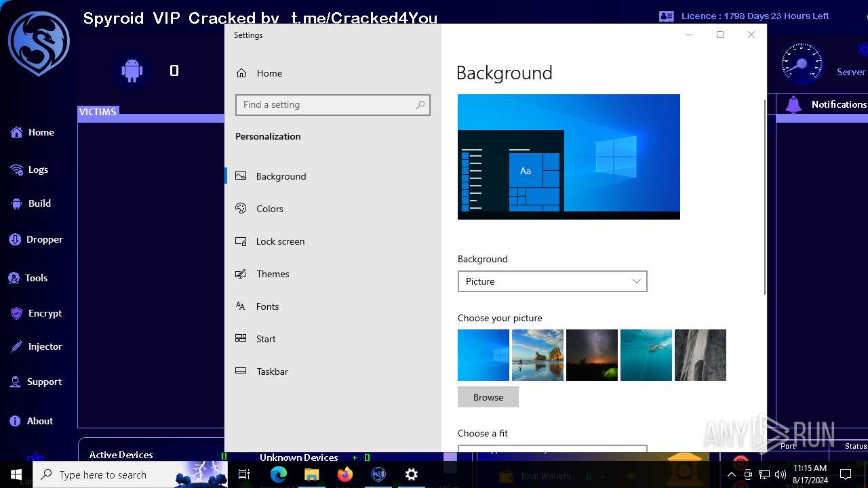Choose the beach rock picture
868x488 pixels.
(x=538, y=355)
